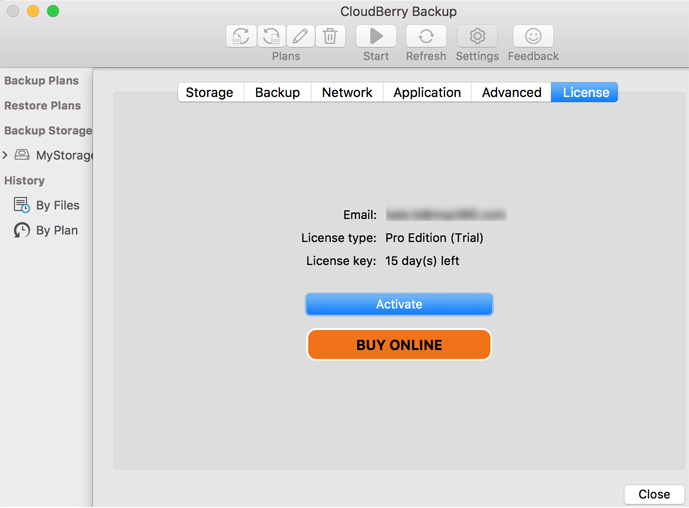
Task: Click the 'Plans' toolbar label
Action: (x=286, y=56)
